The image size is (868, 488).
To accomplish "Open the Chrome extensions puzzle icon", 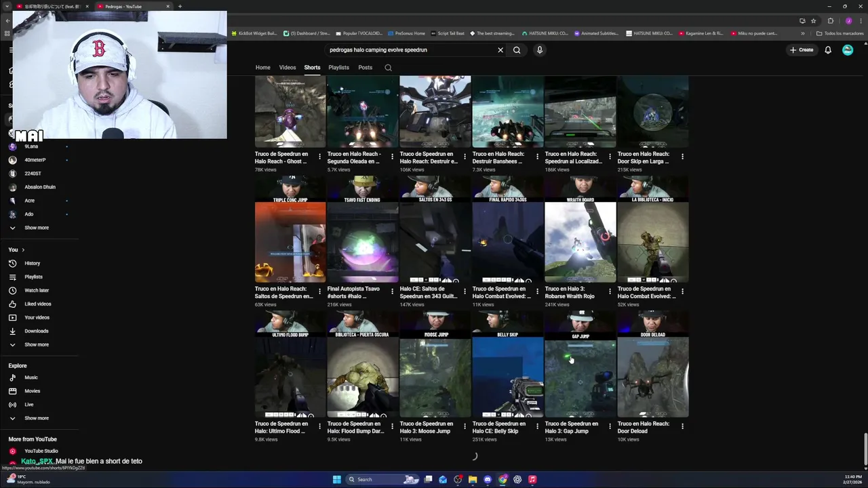I will (830, 20).
